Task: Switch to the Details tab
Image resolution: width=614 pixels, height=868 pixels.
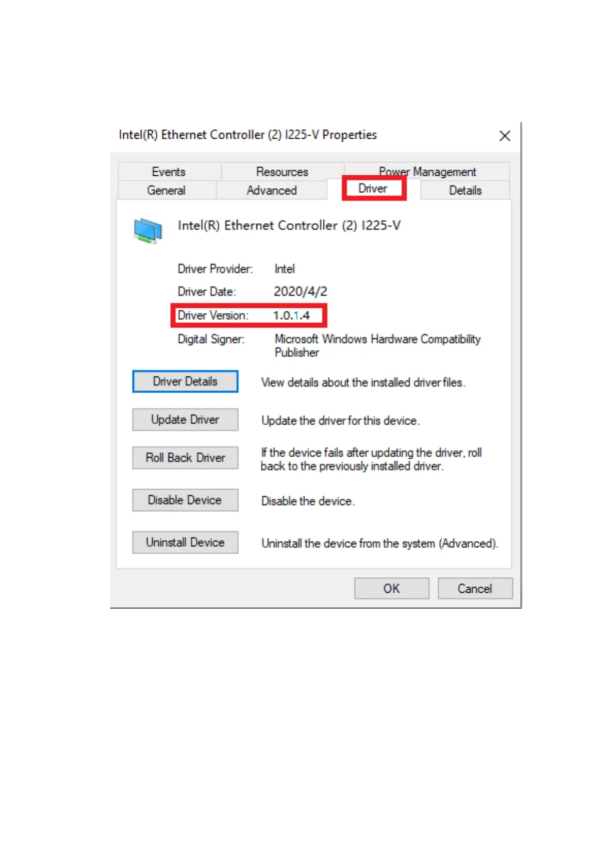Action: [x=465, y=190]
